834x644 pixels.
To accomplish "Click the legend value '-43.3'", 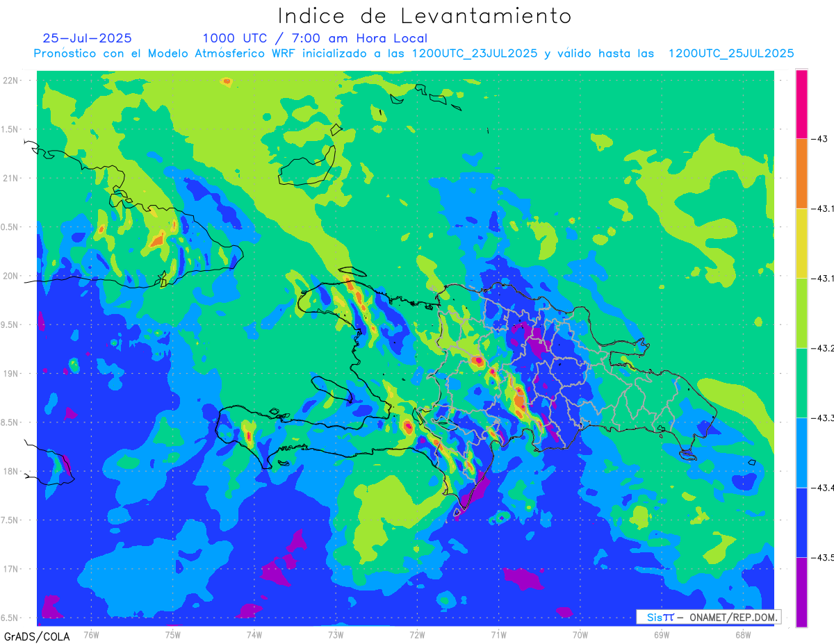I will pyautogui.click(x=822, y=418).
